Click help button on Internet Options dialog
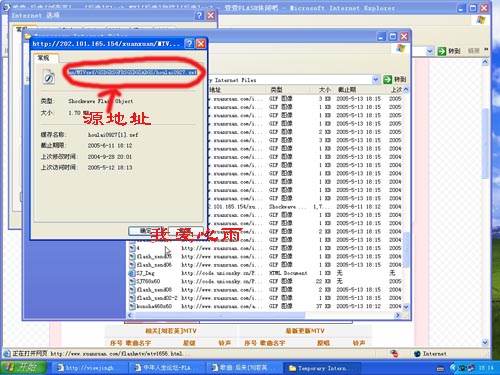Screen dimensions: 500x375 point(199,15)
